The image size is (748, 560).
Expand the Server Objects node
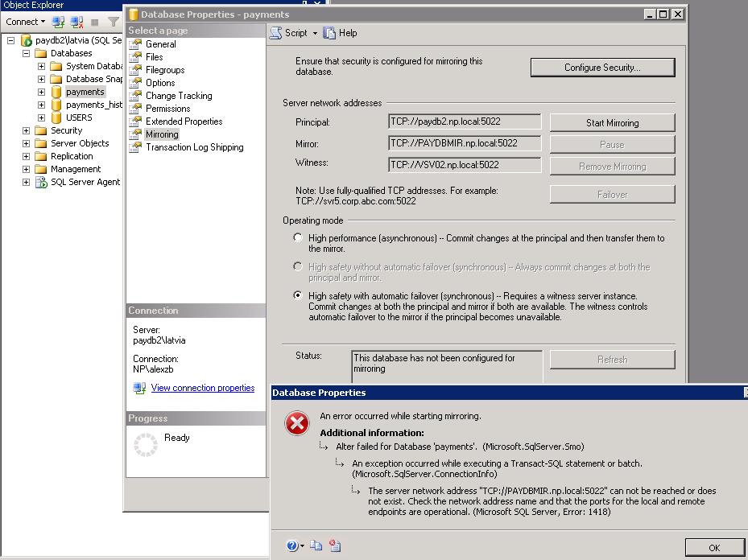27,143
